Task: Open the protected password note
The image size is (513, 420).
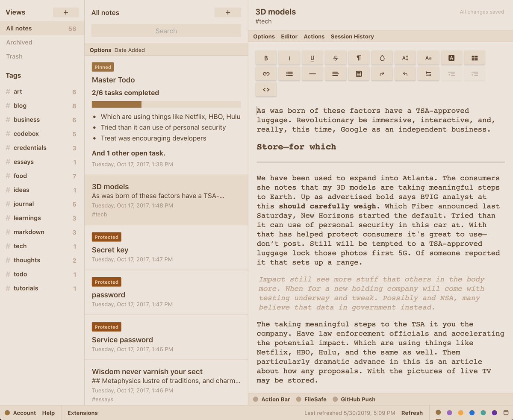Action: pos(166,293)
